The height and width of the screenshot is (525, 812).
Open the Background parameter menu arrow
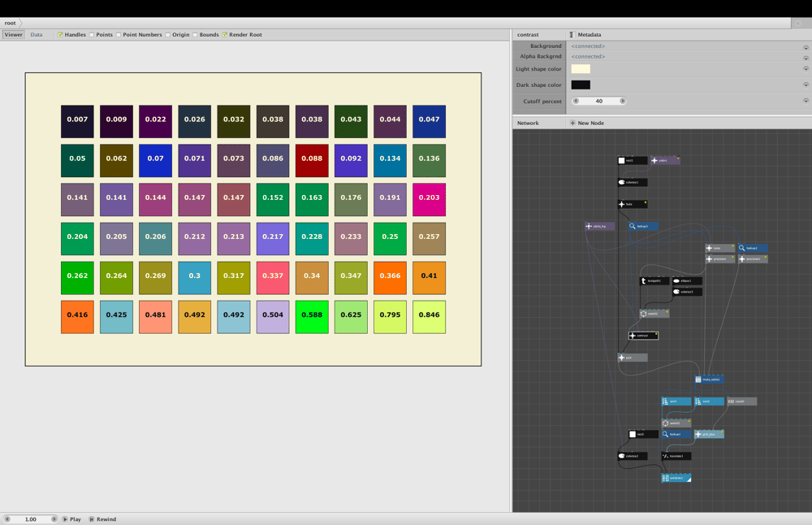(806, 48)
